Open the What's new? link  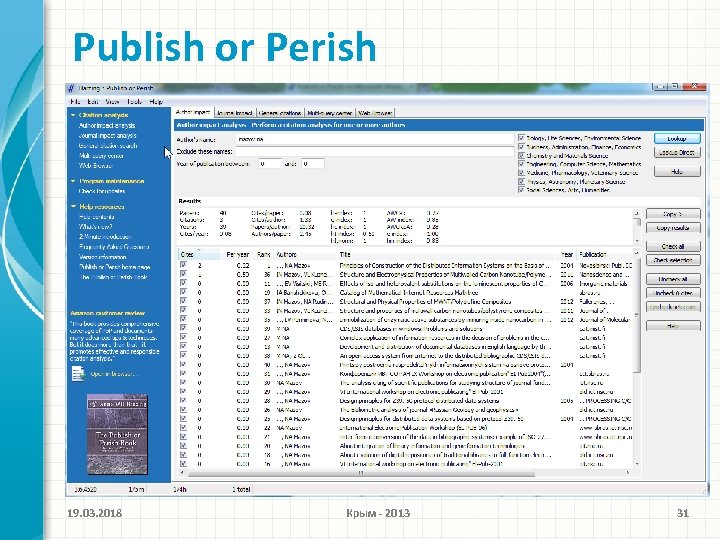coord(96,227)
